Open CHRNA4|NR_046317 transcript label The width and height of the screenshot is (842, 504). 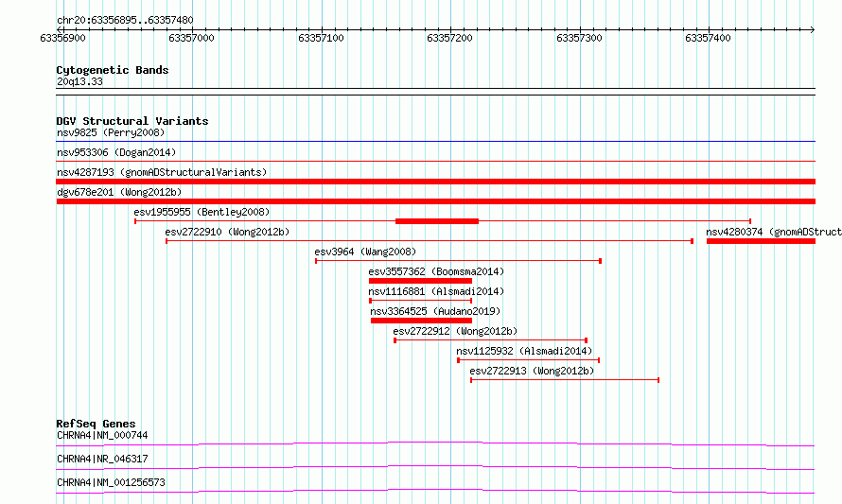[102, 459]
